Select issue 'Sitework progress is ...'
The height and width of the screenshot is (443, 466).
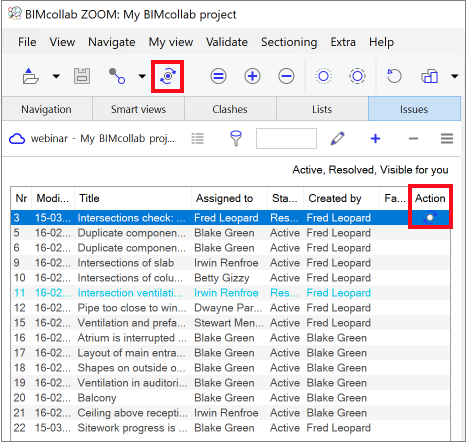pyautogui.click(x=230, y=428)
